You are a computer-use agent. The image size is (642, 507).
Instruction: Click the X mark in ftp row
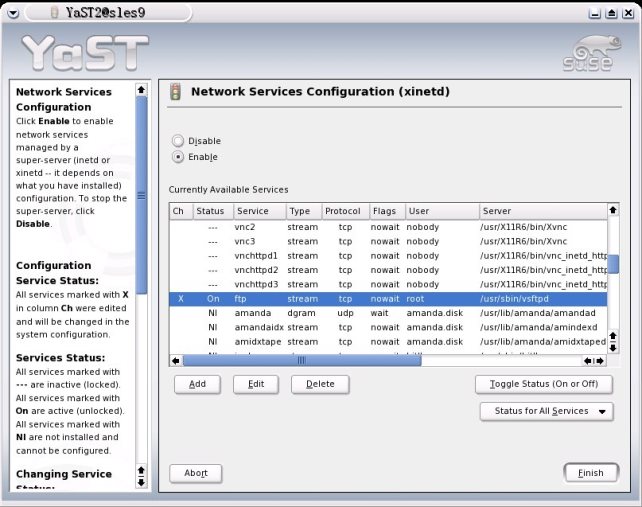pyautogui.click(x=181, y=299)
